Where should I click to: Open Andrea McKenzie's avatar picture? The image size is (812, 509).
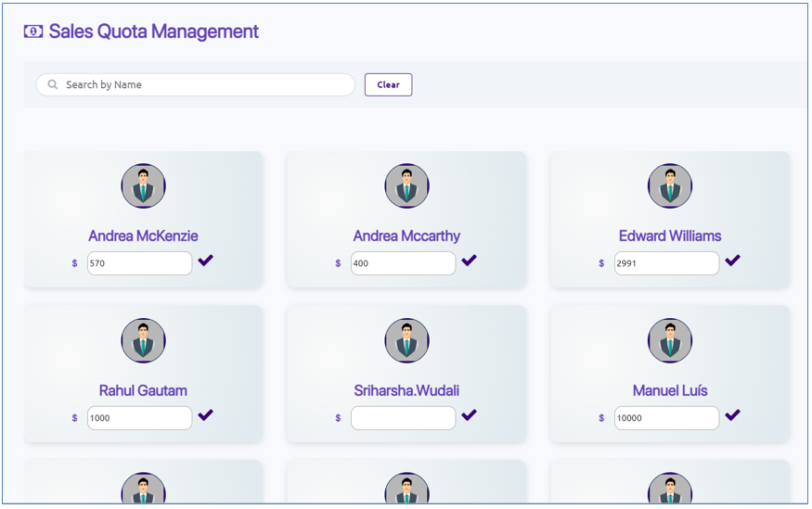(x=143, y=186)
